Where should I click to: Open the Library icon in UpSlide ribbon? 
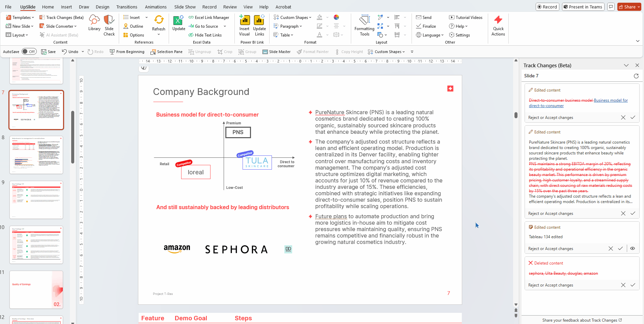tap(94, 23)
